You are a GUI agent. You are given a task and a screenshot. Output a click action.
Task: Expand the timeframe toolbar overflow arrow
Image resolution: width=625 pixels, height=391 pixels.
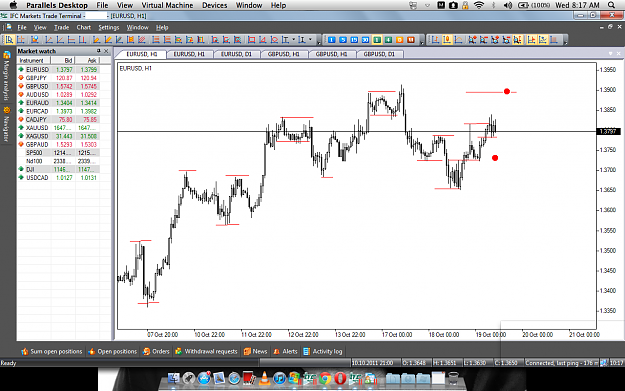coord(422,41)
